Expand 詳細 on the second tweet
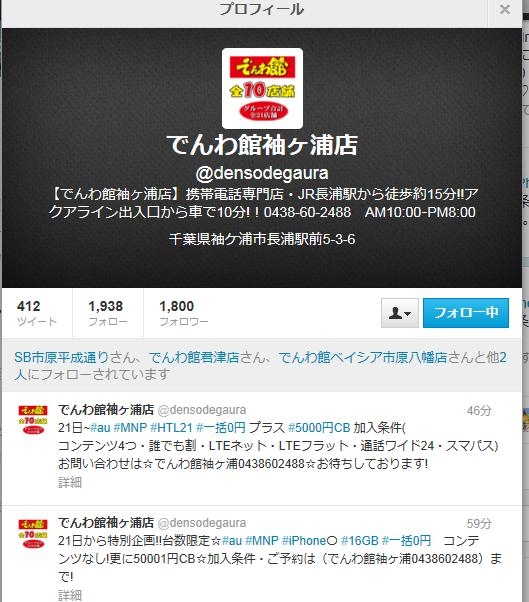 [70, 595]
